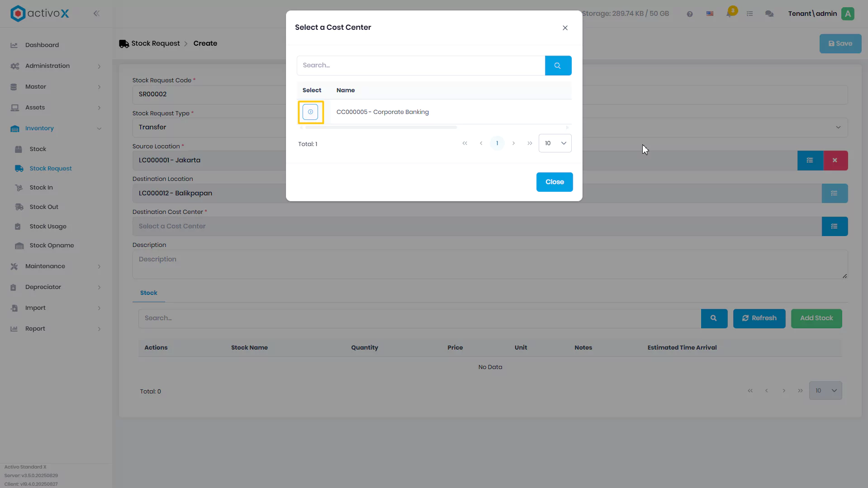Expand the Import menu
The image size is (868, 488).
coord(56,308)
